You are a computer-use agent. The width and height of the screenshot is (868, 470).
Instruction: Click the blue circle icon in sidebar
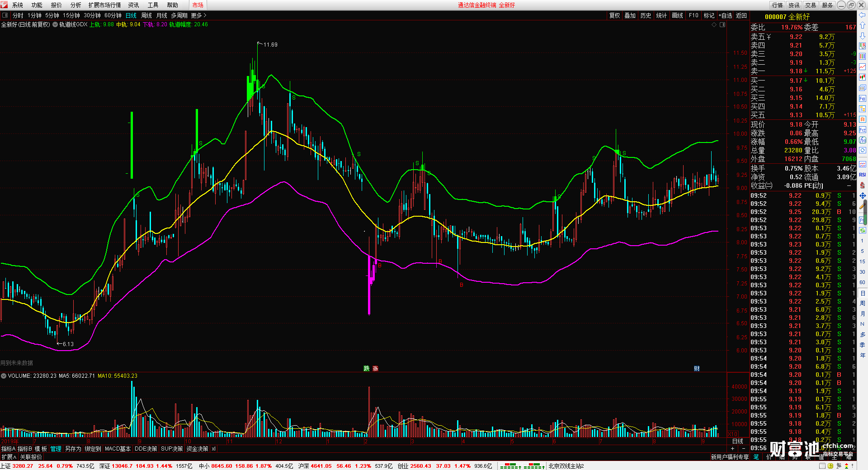tap(863, 151)
